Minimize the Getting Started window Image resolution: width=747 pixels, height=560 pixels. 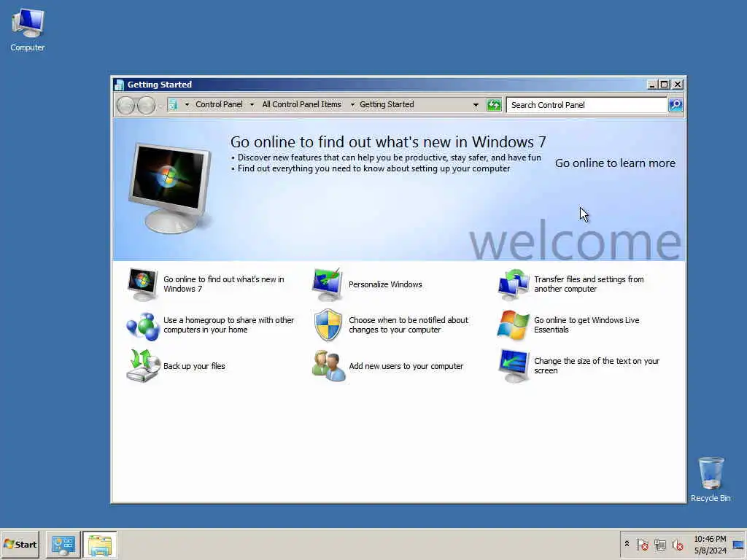651,85
